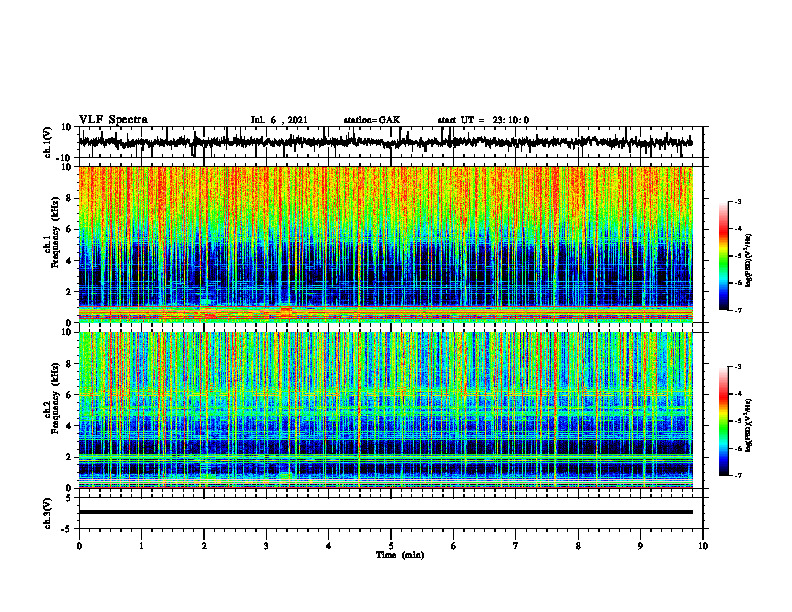This screenshot has height=612, width=792.
Task: Click time axis tick label "5"
Action: (x=391, y=546)
